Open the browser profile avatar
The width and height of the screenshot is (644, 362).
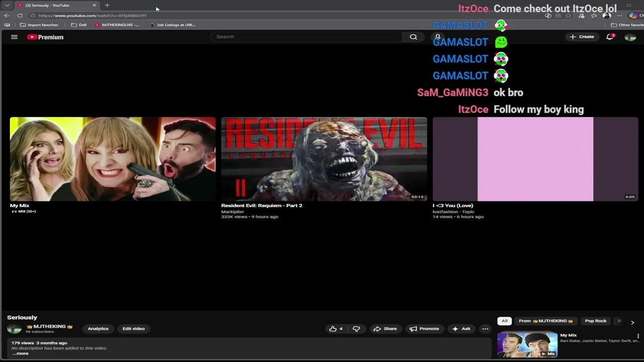pos(607,16)
